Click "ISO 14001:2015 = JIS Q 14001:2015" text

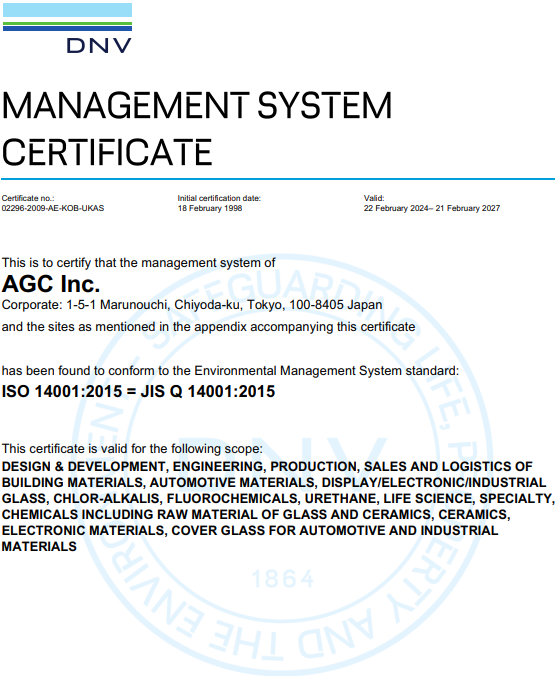click(138, 391)
